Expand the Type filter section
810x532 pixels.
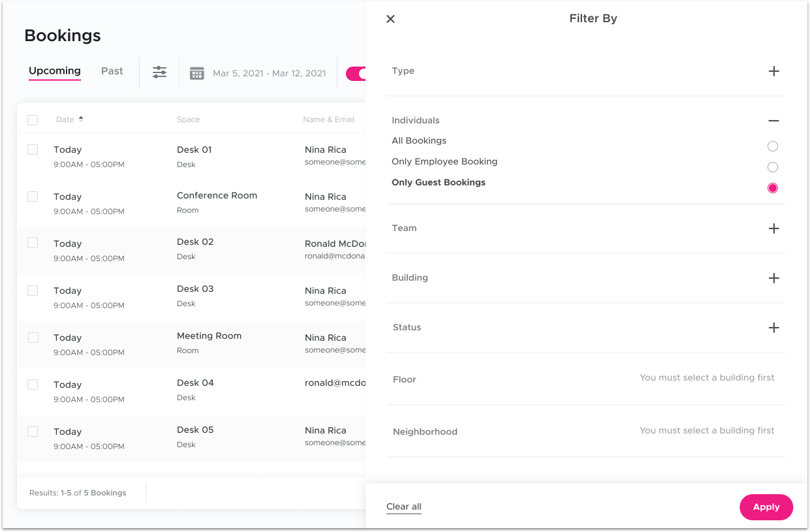coord(773,71)
